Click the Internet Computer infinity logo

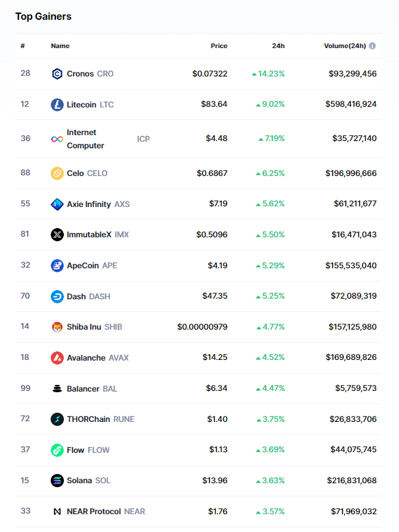tap(57, 139)
